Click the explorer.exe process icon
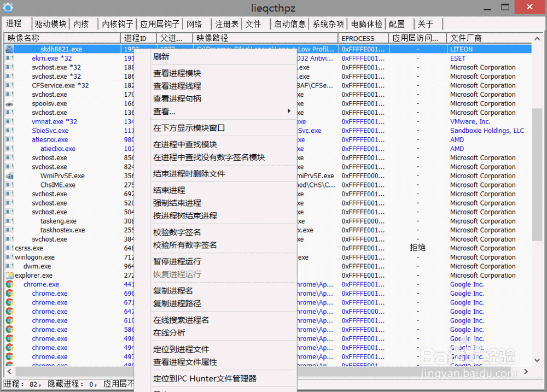The width and height of the screenshot is (547, 392). coord(9,275)
